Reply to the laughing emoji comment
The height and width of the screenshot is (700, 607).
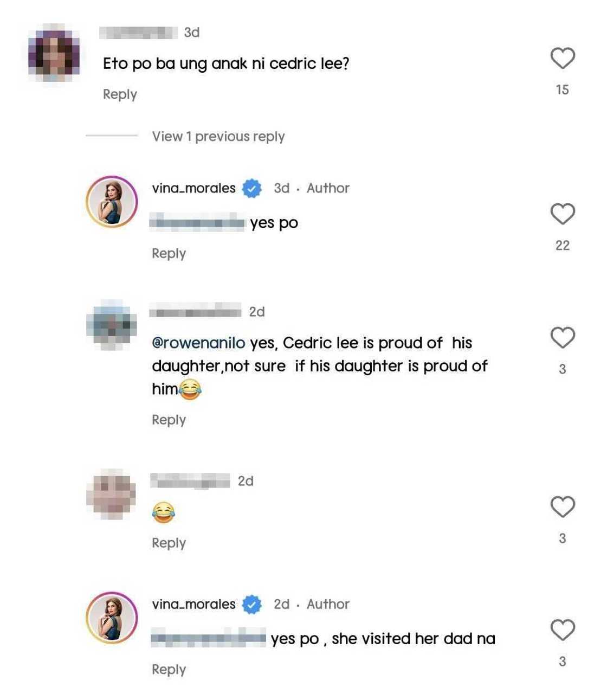(169, 543)
